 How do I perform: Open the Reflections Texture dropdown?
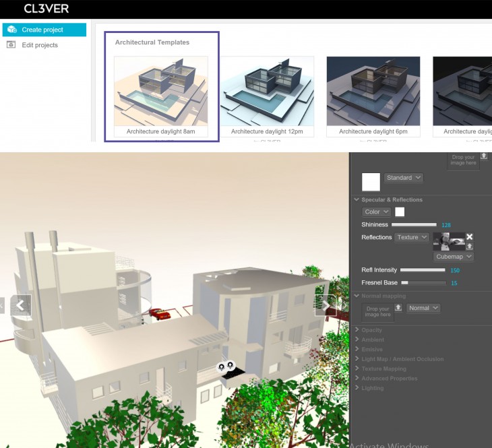click(411, 237)
